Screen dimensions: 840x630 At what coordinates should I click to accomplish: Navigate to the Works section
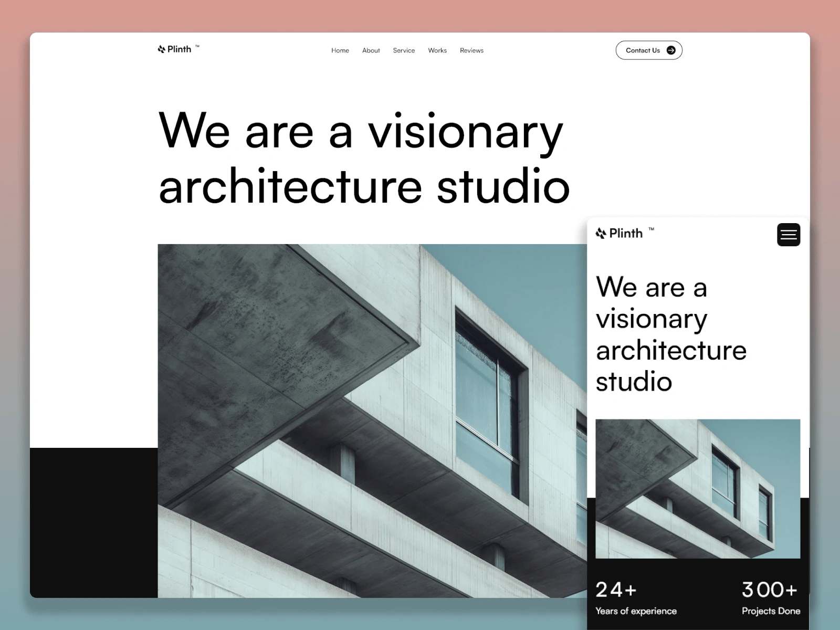click(437, 50)
